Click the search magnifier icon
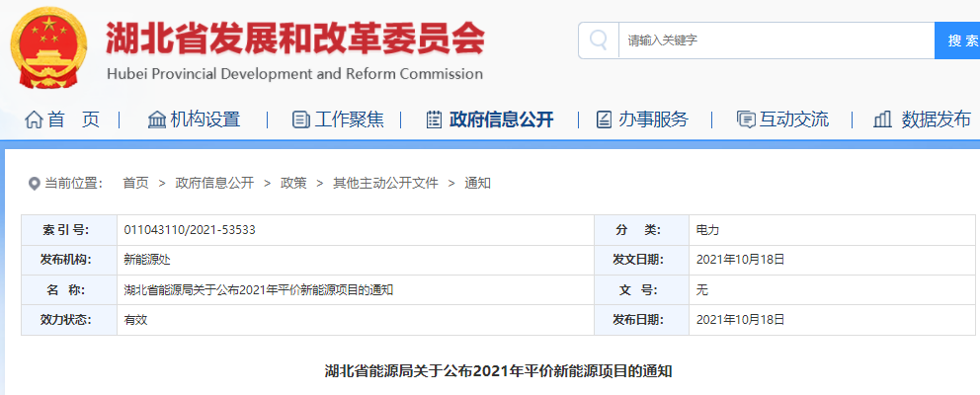980x395 pixels. point(598,40)
